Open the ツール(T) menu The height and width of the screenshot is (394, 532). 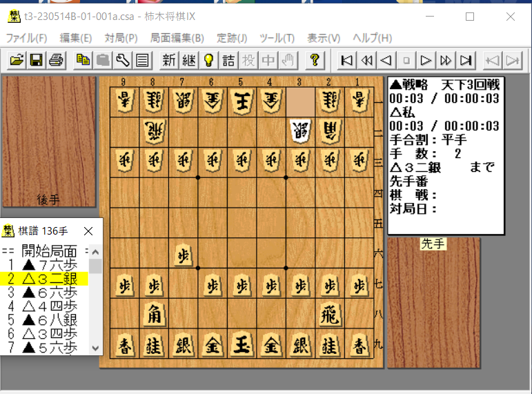click(x=277, y=38)
